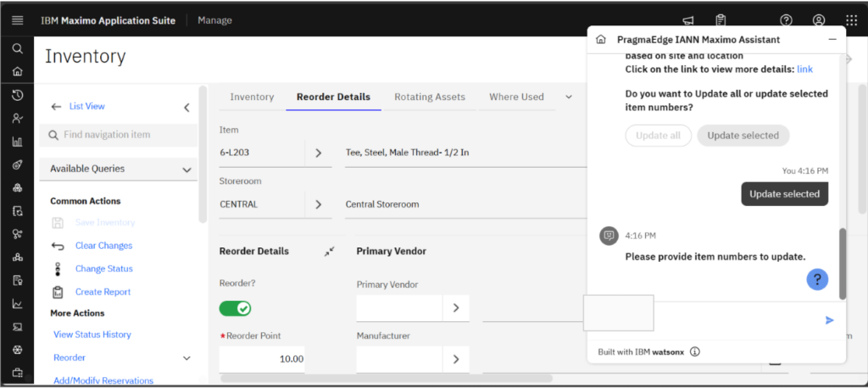Click the IBM Maximo Application Suite title

[x=108, y=20]
